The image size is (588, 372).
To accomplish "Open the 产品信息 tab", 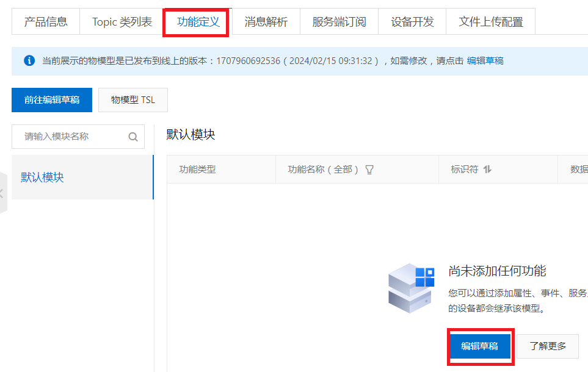I will [46, 22].
